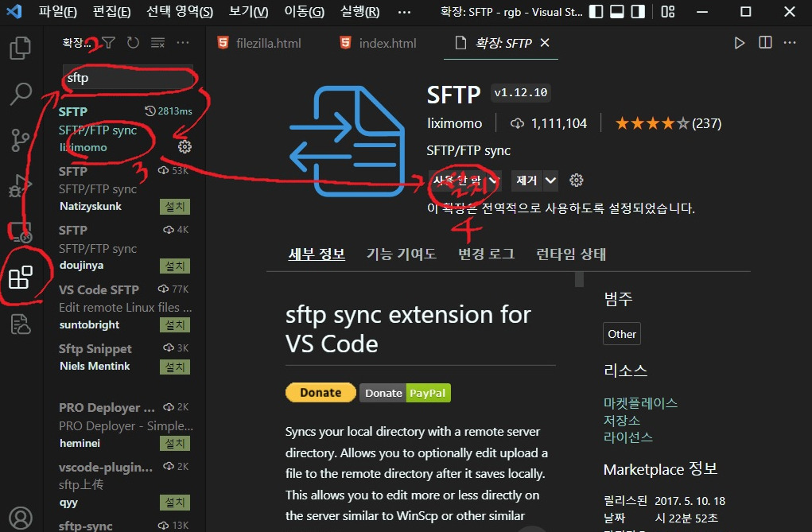Open manage gear for liximomo SFTP in list

tap(185, 147)
